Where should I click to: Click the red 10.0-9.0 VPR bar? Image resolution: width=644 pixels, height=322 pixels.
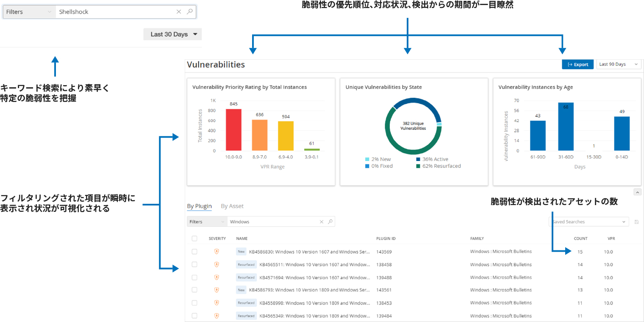233,130
